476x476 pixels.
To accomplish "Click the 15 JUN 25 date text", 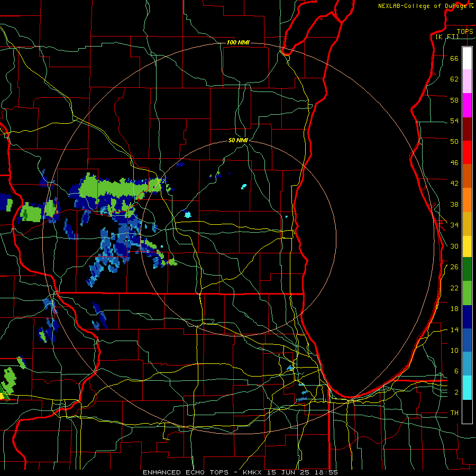I will click(x=288, y=472).
